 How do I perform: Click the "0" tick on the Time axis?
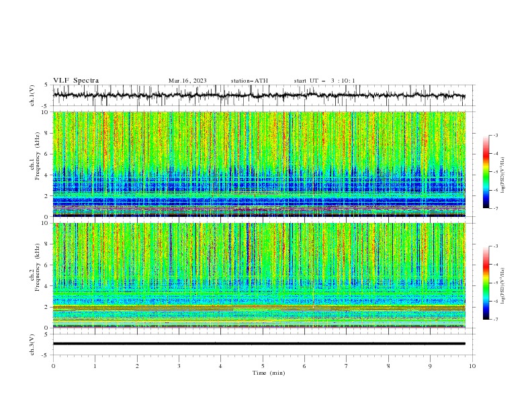[x=53, y=366]
